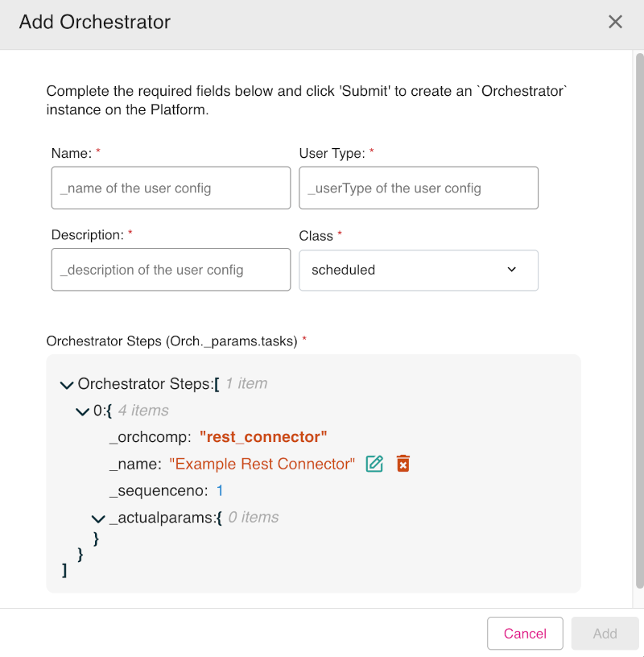
Task: Click the "4 items" count hint
Action: [143, 411]
